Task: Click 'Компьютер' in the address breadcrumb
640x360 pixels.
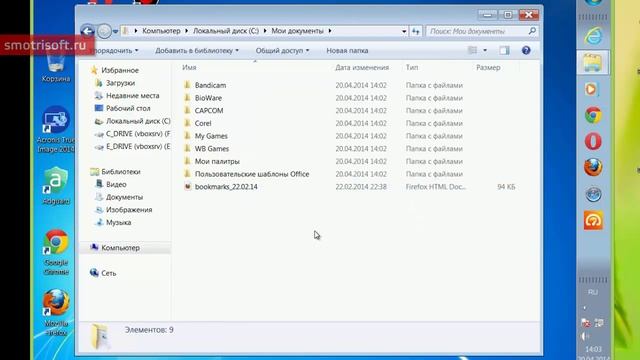Action: click(x=161, y=31)
